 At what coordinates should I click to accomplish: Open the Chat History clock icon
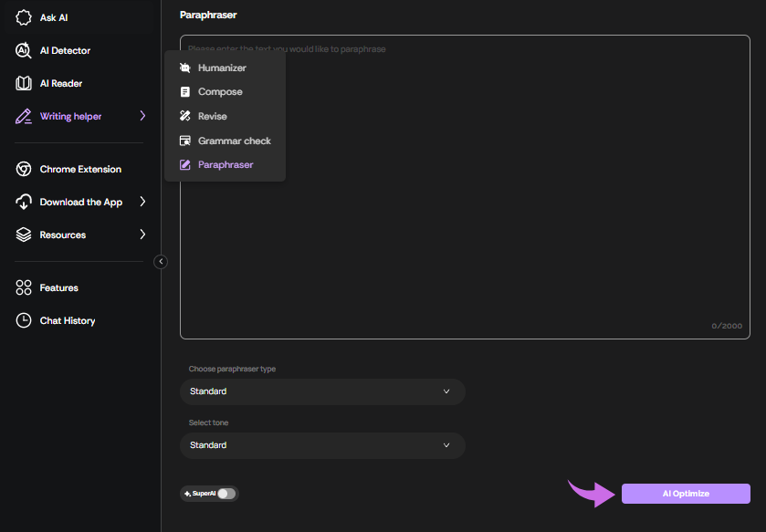23,320
